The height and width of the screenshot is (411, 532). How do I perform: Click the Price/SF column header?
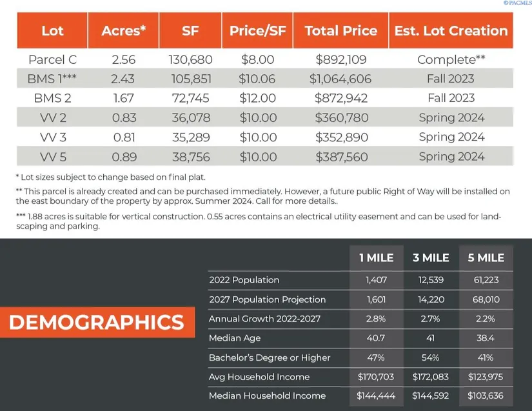tap(257, 30)
